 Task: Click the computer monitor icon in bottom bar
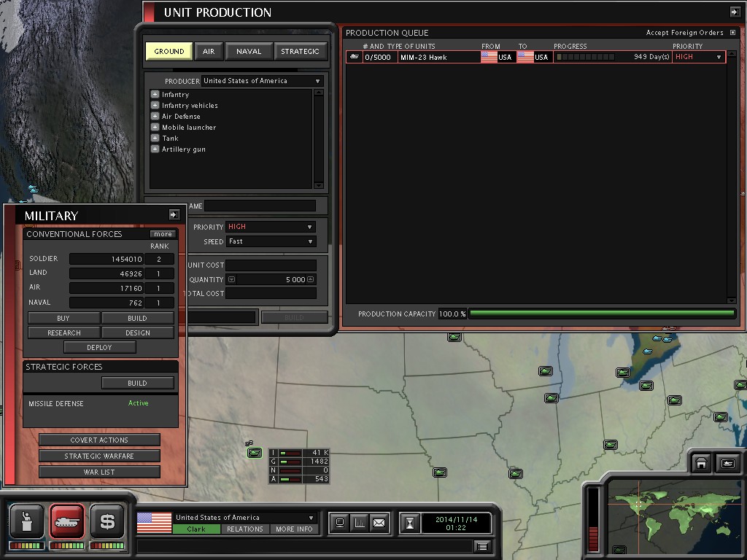(x=340, y=523)
